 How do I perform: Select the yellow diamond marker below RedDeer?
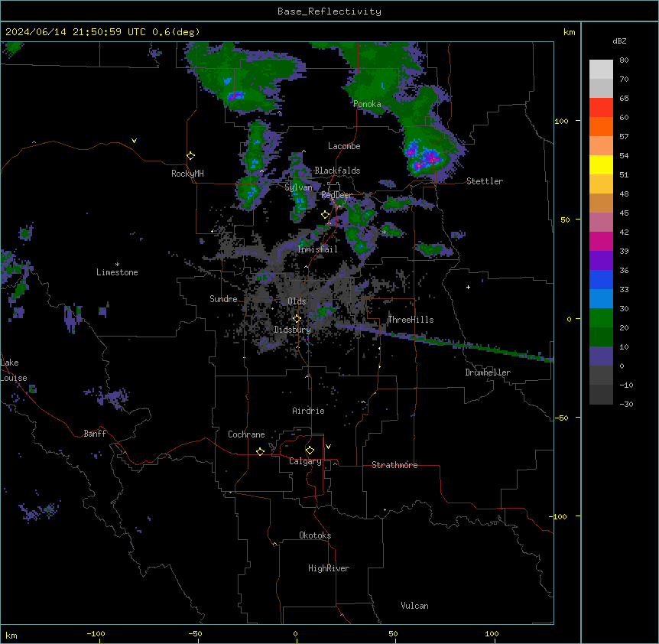(325, 215)
